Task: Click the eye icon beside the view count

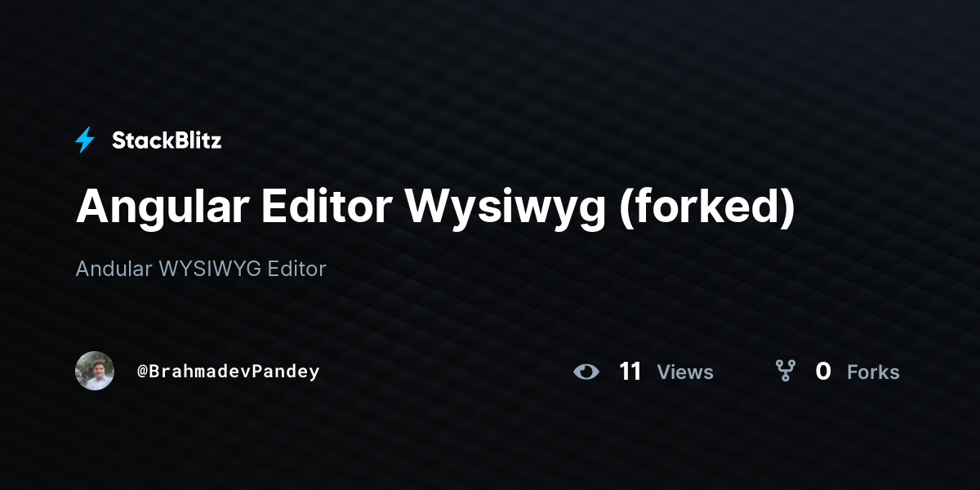Action: point(586,372)
